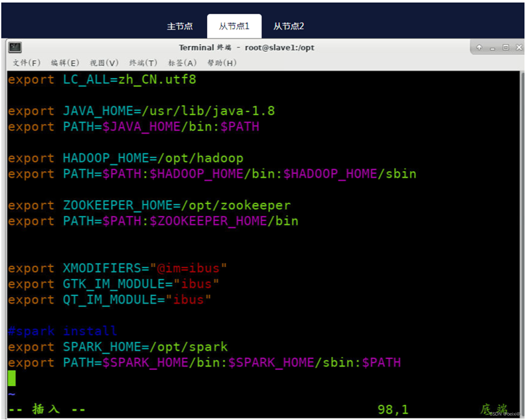Open the 终端(T) menu
The height and width of the screenshot is (420, 527).
pos(143,62)
